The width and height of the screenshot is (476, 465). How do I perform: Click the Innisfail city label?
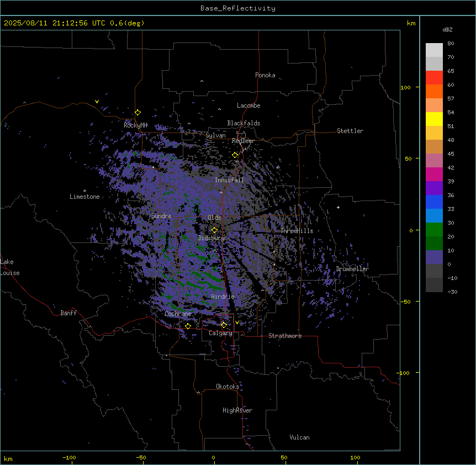click(229, 180)
